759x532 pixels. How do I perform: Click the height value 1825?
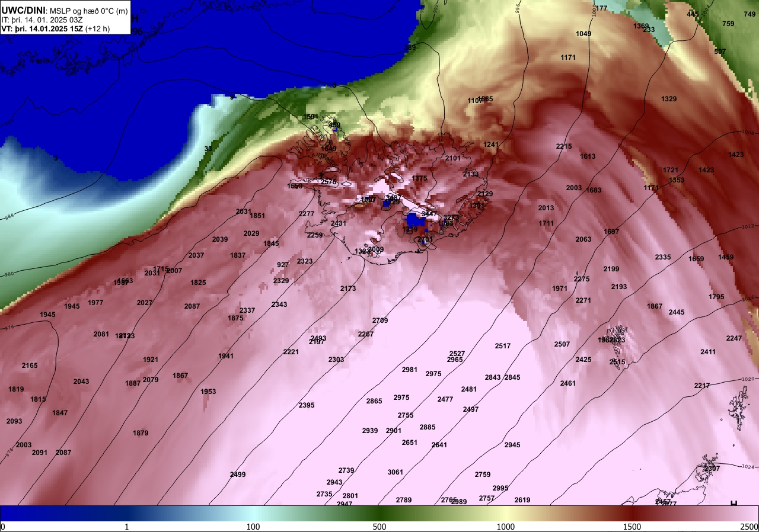tap(198, 283)
